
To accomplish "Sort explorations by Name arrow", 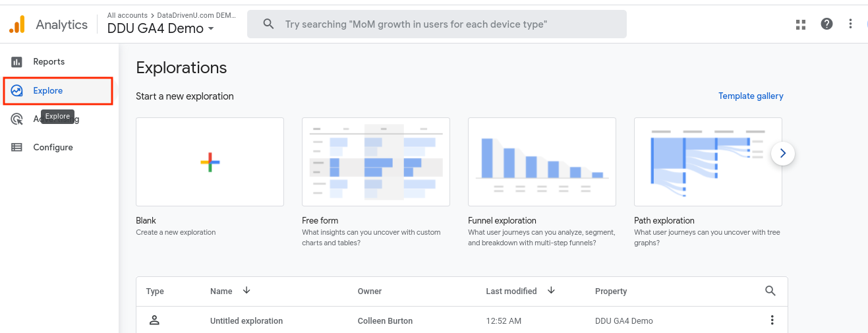I will click(x=246, y=290).
